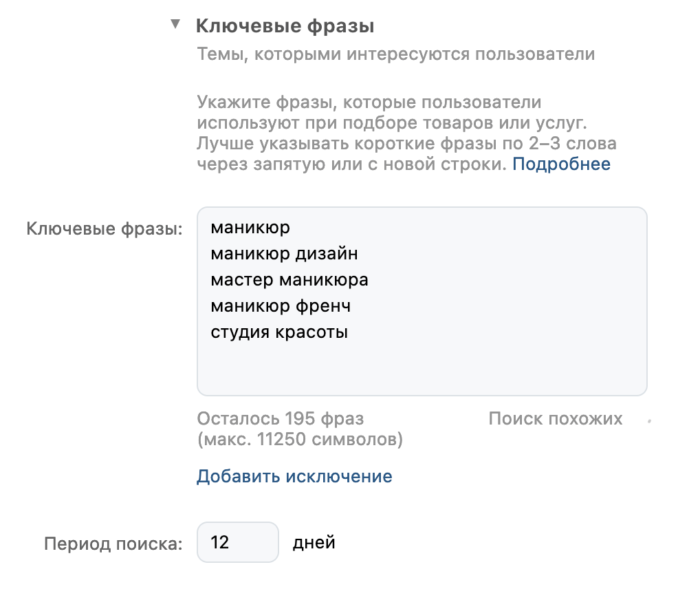Click the empty area inside phrases text box
The width and height of the screenshot is (700, 589).
click(x=421, y=368)
